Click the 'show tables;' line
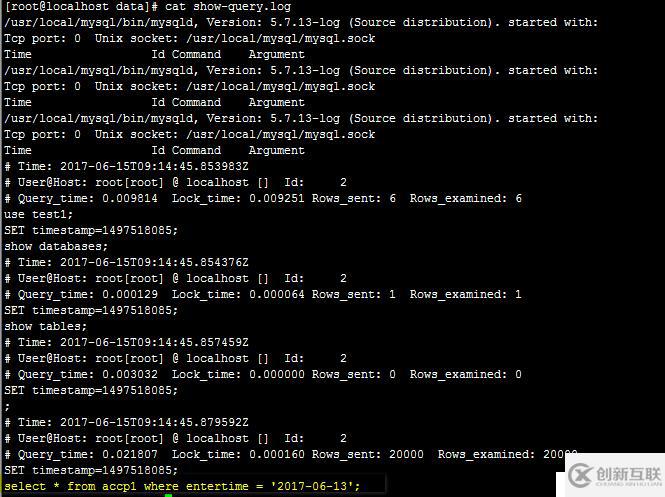Screen dimensions: 665x497 45,327
